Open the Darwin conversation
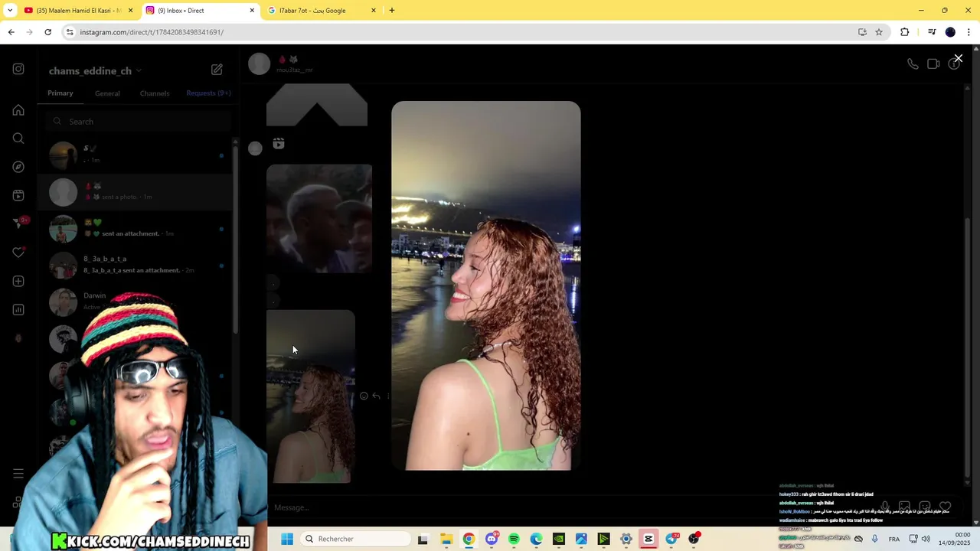The width and height of the screenshot is (980, 551). [136, 302]
